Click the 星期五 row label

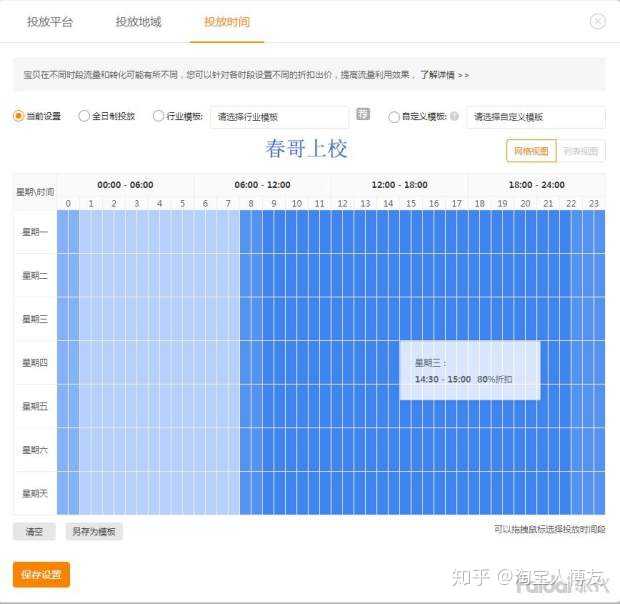pyautogui.click(x=35, y=406)
